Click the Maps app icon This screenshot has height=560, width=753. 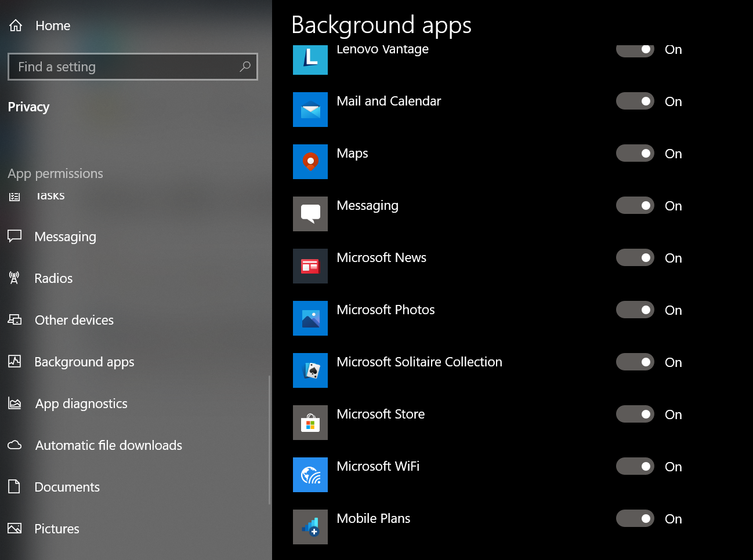(x=310, y=162)
